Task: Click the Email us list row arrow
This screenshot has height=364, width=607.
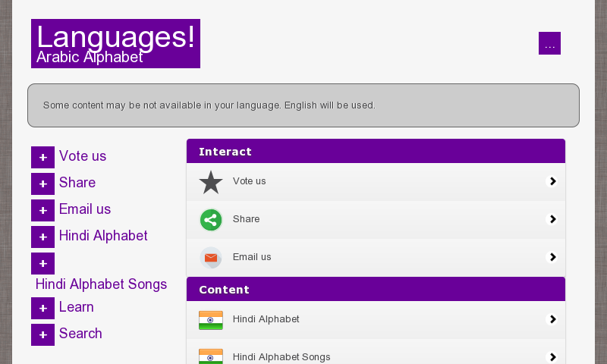Action: 553,257
